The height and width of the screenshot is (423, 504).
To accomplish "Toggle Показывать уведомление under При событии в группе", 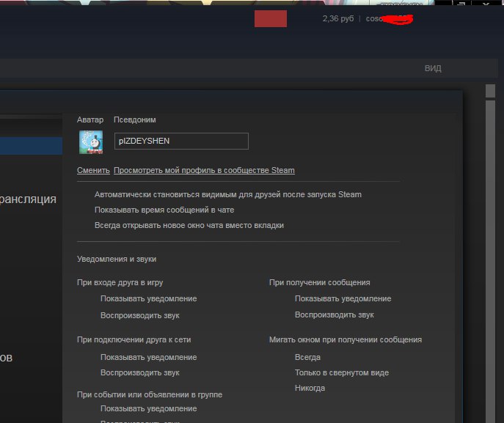I will [x=148, y=408].
